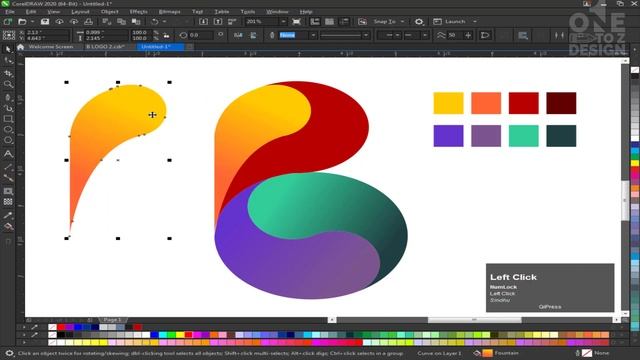Select the Parallel Dimension tool

[8, 167]
